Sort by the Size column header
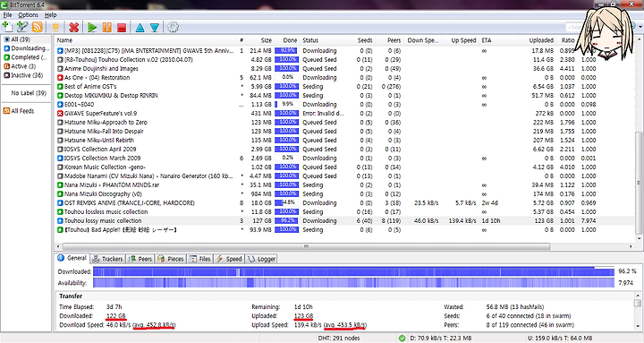This screenshot has height=343, width=644. (260, 40)
